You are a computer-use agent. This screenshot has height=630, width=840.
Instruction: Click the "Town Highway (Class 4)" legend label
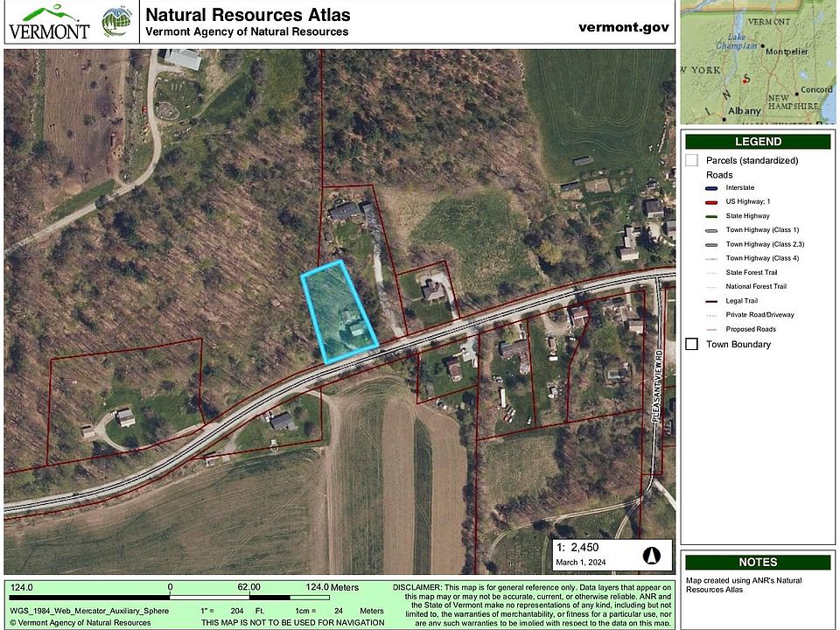click(762, 258)
